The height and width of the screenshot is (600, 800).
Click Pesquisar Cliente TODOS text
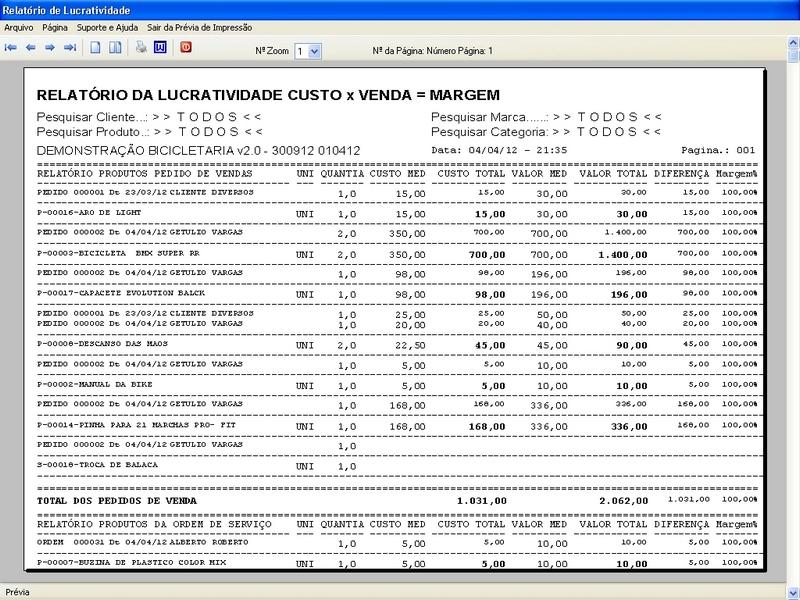pyautogui.click(x=149, y=117)
